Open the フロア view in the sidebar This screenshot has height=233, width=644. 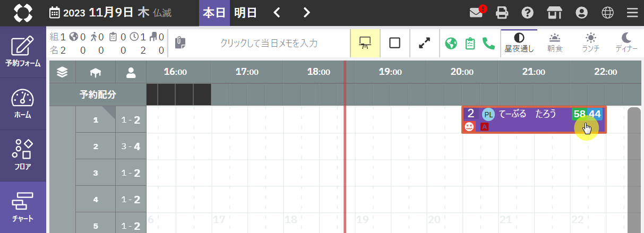(23, 155)
